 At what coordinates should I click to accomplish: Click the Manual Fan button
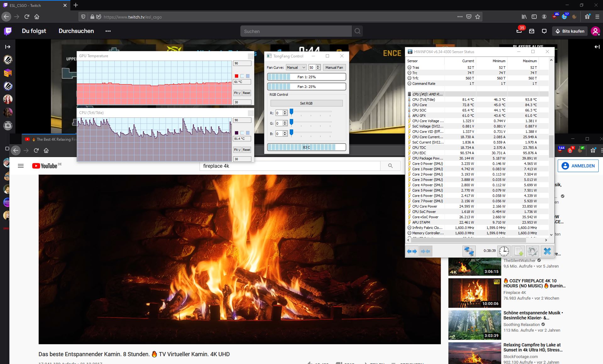334,68
